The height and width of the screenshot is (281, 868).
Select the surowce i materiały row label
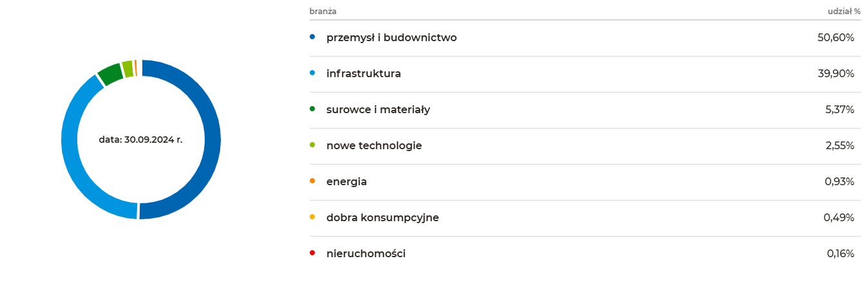click(x=378, y=110)
